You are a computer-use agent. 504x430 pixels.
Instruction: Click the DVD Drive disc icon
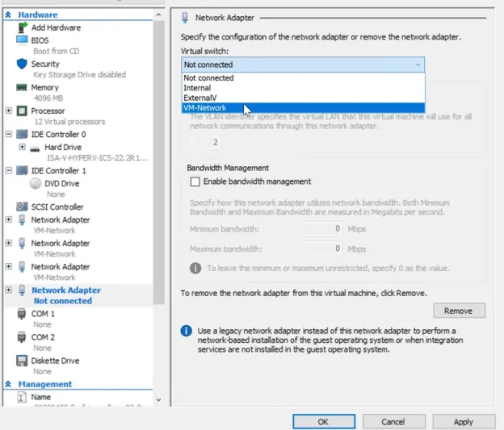click(36, 183)
